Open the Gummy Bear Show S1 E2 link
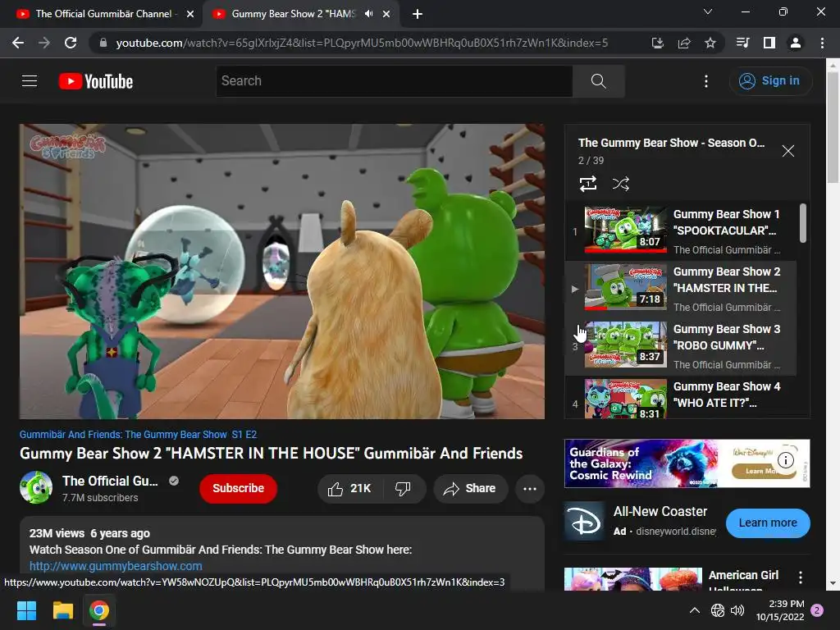The image size is (840, 630). (x=138, y=435)
